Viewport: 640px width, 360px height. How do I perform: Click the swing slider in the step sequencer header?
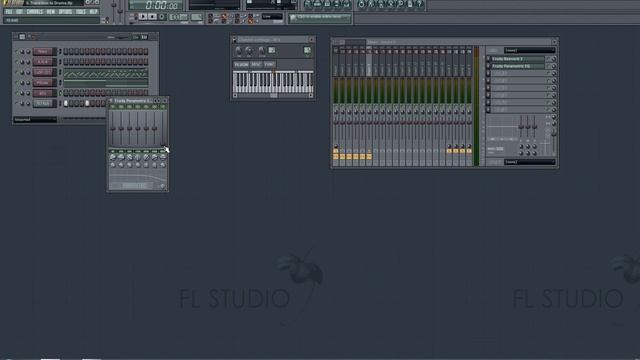coord(121,37)
